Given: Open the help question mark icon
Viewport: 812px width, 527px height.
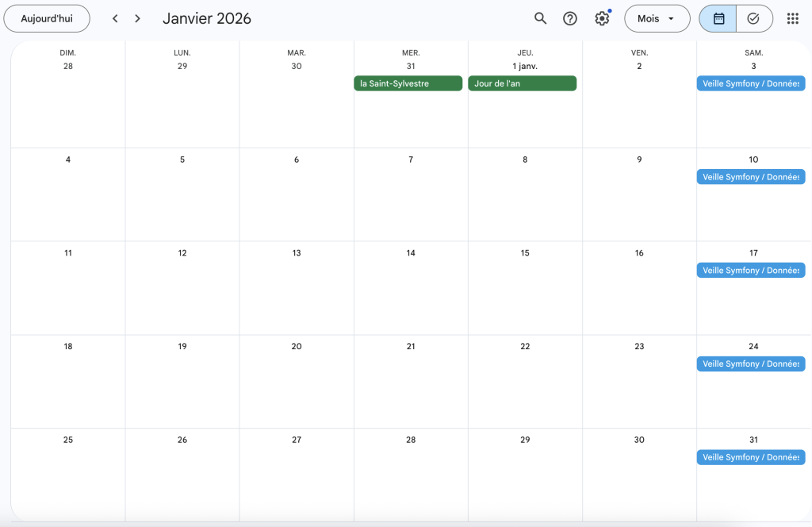Looking at the screenshot, I should point(570,18).
